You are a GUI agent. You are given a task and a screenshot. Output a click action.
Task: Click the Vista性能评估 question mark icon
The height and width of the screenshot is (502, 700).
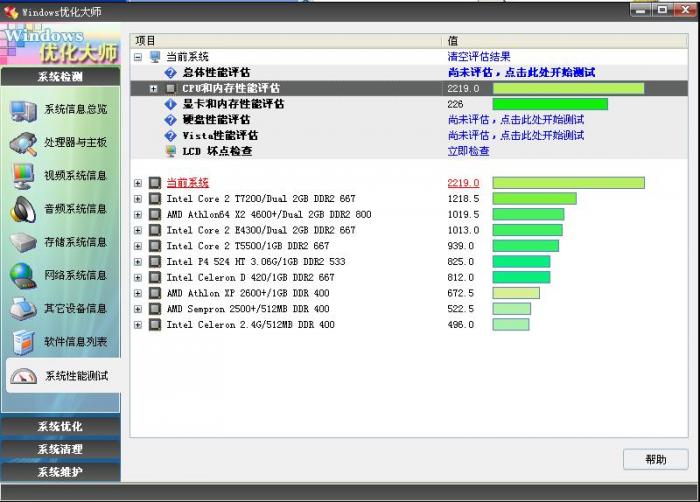170,135
